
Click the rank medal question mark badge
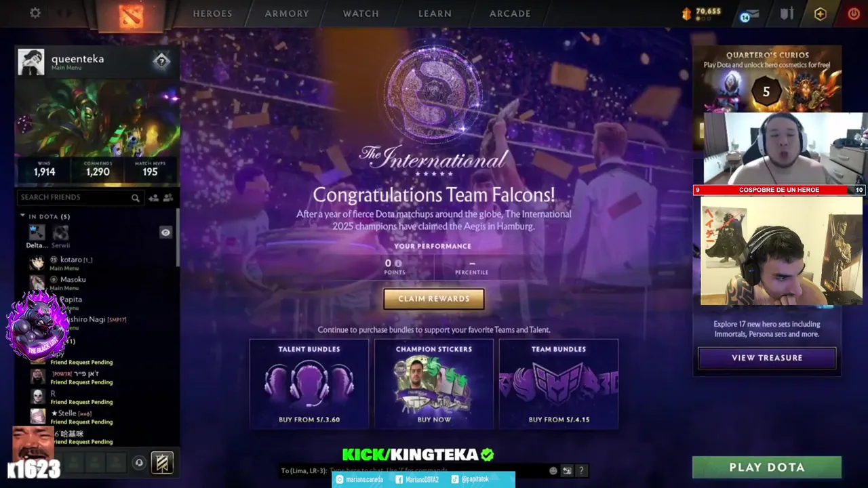tap(161, 61)
